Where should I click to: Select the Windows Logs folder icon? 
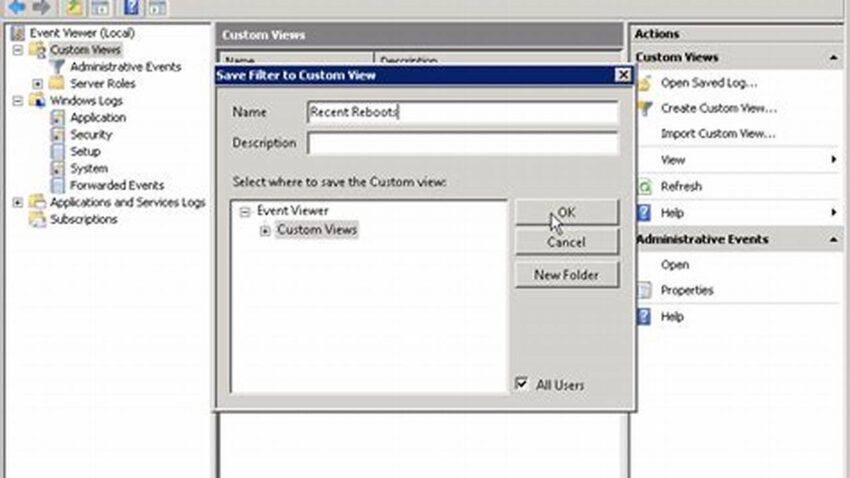click(x=37, y=100)
